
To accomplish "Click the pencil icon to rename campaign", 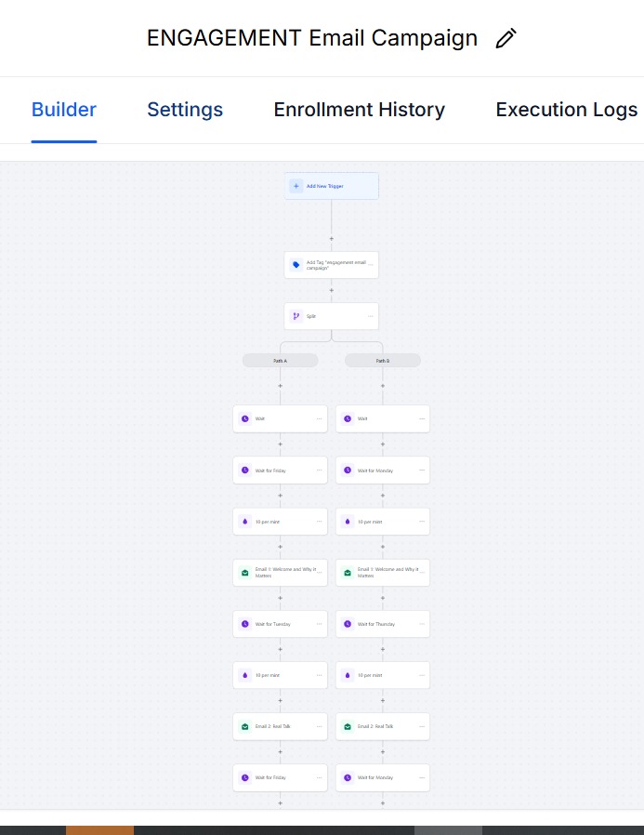I will 506,38.
